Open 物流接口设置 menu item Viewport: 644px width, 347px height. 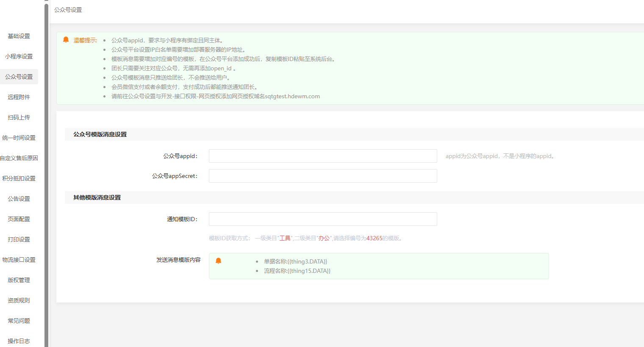click(x=19, y=260)
